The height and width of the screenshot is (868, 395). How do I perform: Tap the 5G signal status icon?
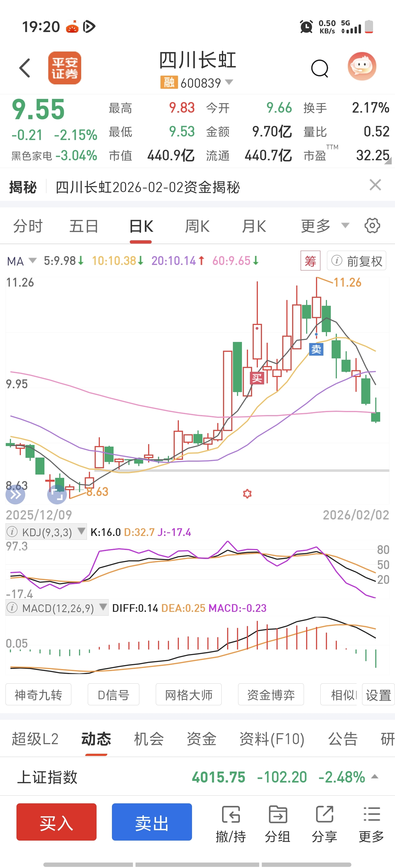(x=351, y=27)
